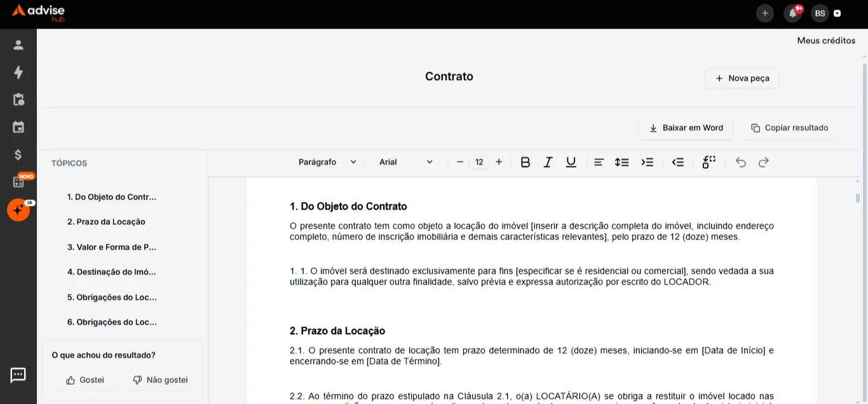868x404 pixels.
Task: Click the 'Nova peça' button
Action: [742, 78]
